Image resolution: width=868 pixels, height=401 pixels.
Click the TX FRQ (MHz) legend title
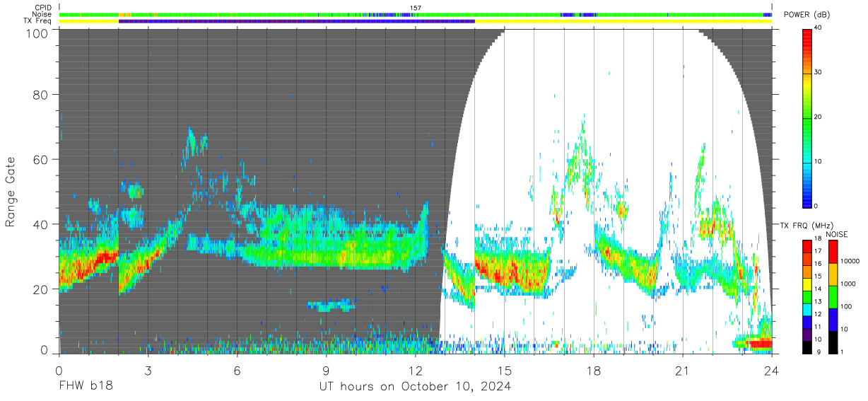(x=807, y=226)
